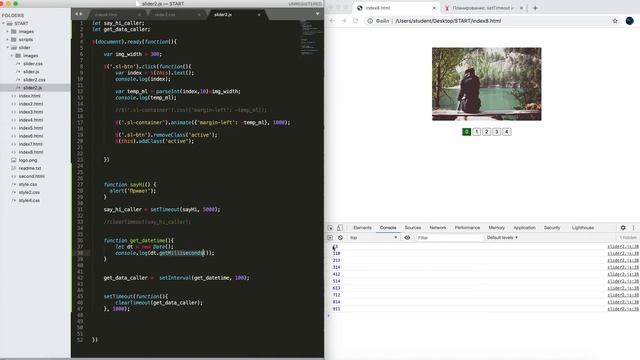Open the DevTools three-dot more options menu
This screenshot has width=640, height=360.
[x=633, y=228]
